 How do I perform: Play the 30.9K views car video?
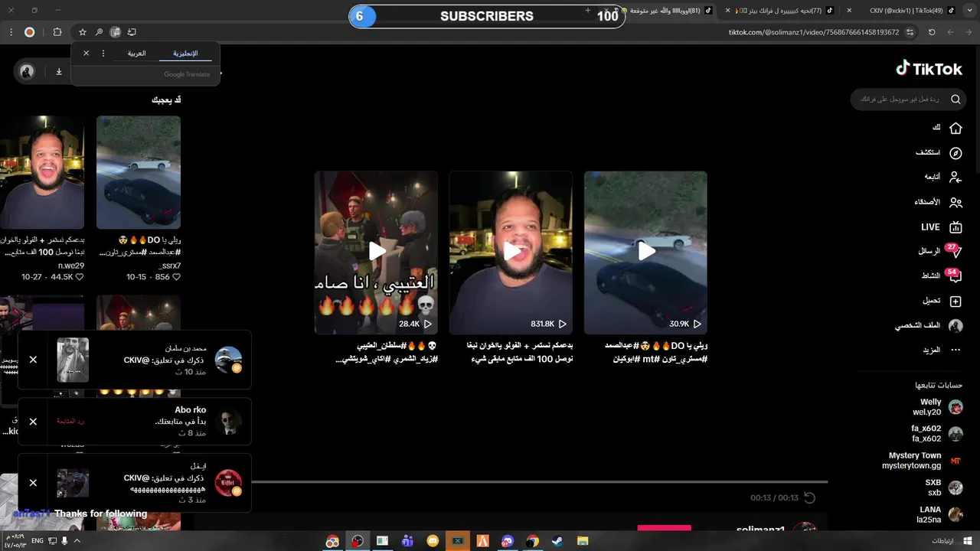645,253
